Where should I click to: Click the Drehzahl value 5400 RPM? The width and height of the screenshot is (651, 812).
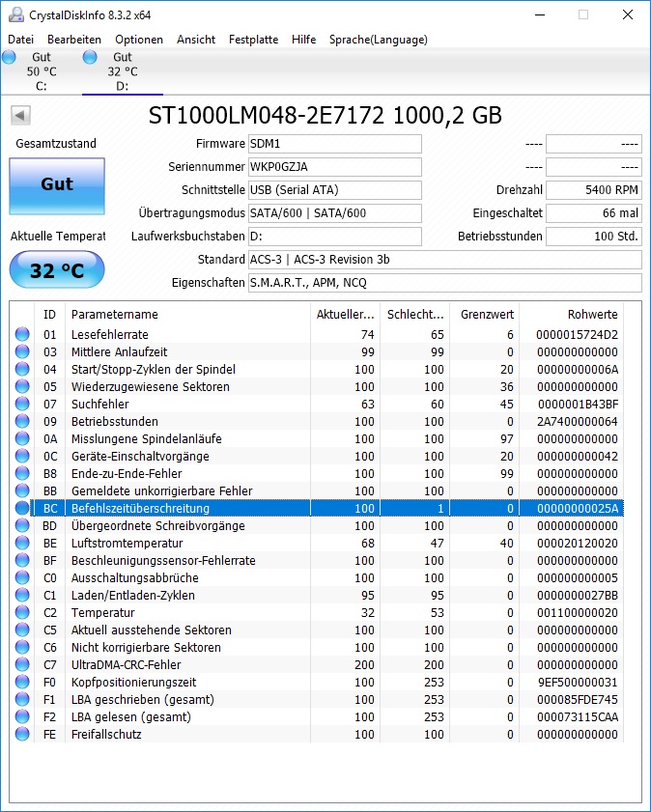pos(593,190)
